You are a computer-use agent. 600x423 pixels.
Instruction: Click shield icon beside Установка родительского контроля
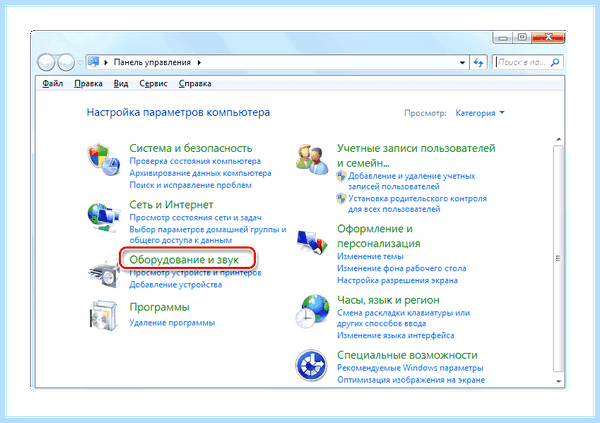[341, 199]
